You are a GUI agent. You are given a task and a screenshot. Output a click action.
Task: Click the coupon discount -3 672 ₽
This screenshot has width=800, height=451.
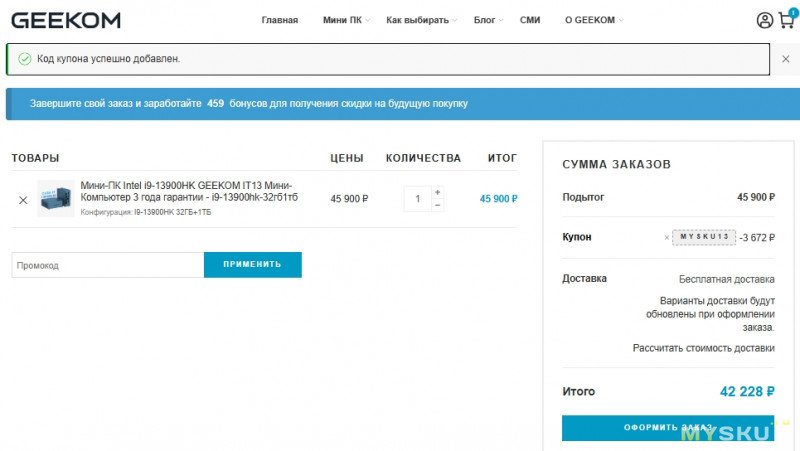(x=757, y=238)
